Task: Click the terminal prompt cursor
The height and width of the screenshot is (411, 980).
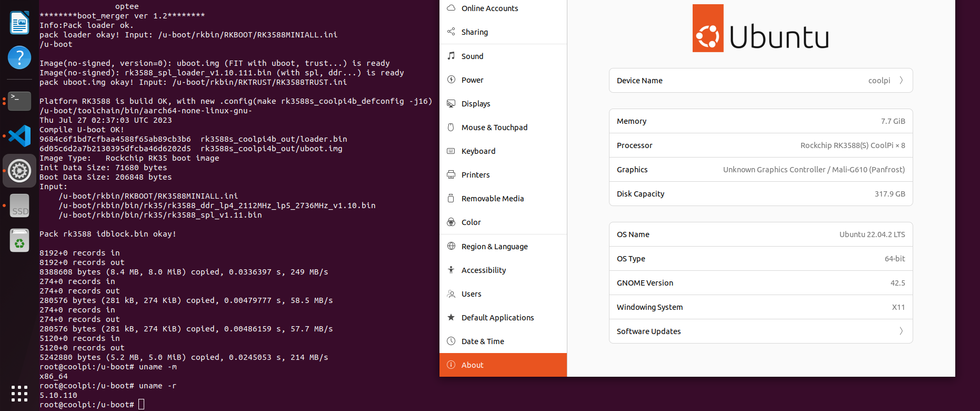Action: coord(141,404)
